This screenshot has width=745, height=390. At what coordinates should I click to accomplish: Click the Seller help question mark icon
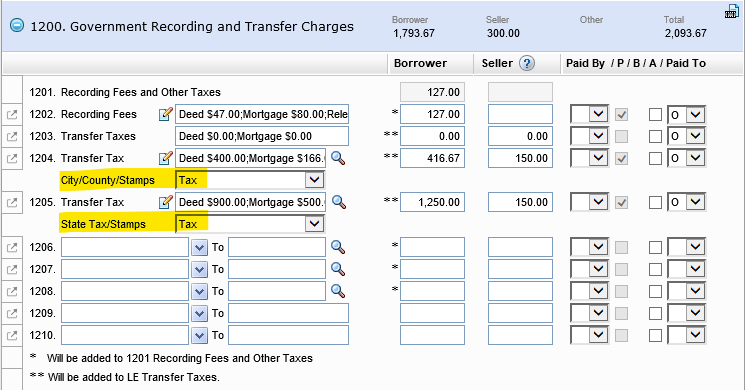point(526,63)
